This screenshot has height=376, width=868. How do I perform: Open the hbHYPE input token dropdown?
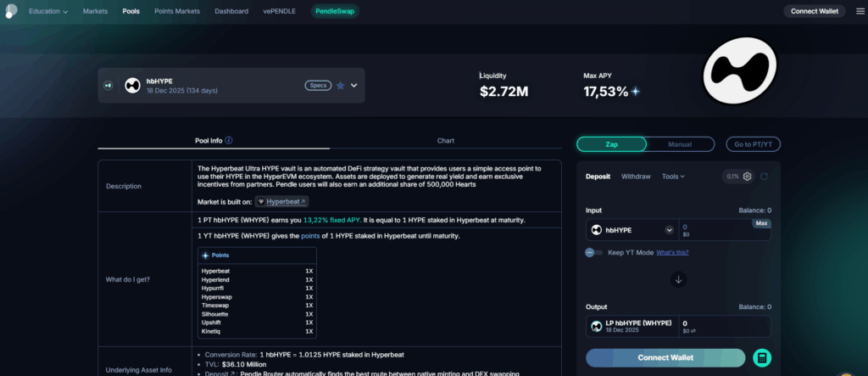pos(670,230)
